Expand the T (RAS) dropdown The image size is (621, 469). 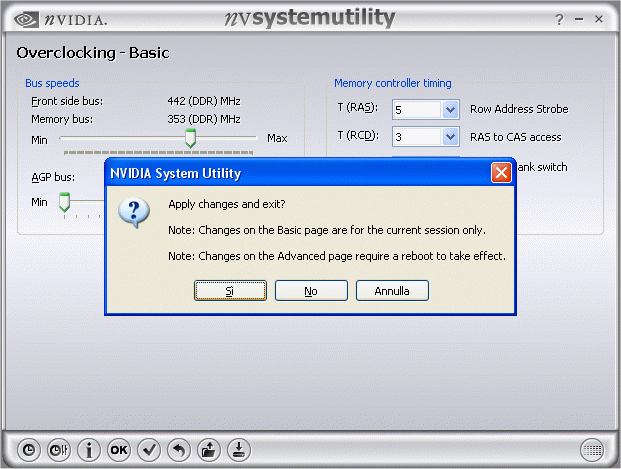point(450,109)
